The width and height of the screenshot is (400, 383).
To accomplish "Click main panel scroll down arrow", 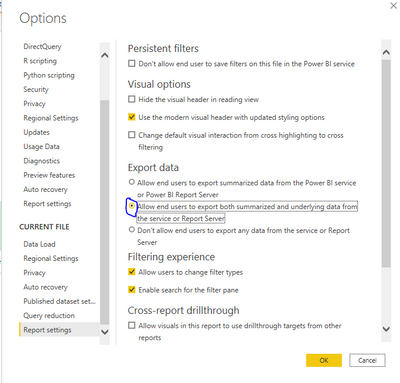I will 386,329.
